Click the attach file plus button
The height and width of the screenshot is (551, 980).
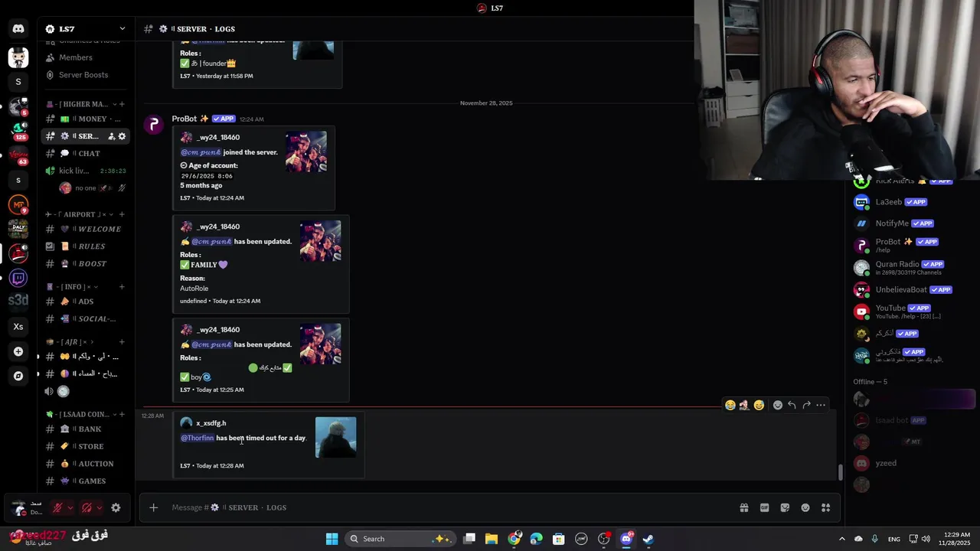coord(153,507)
